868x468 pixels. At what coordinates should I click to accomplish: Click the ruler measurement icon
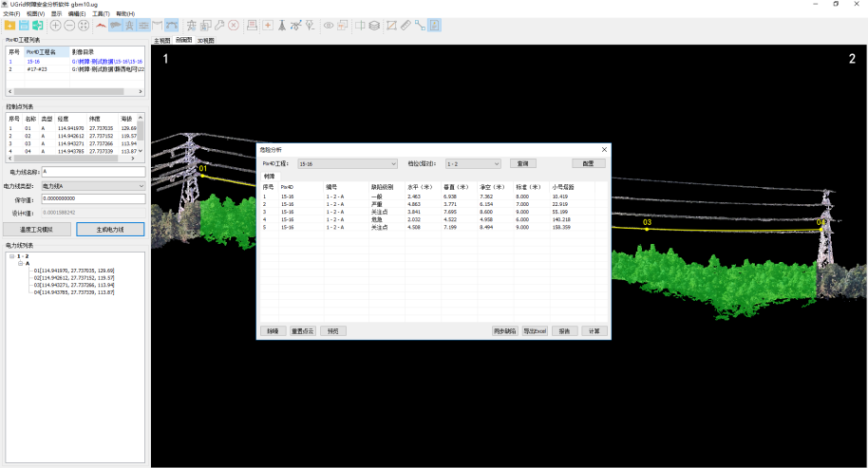pos(406,26)
